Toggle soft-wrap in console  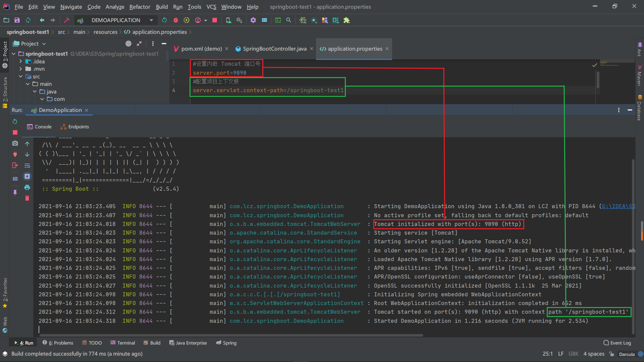pos(27,166)
